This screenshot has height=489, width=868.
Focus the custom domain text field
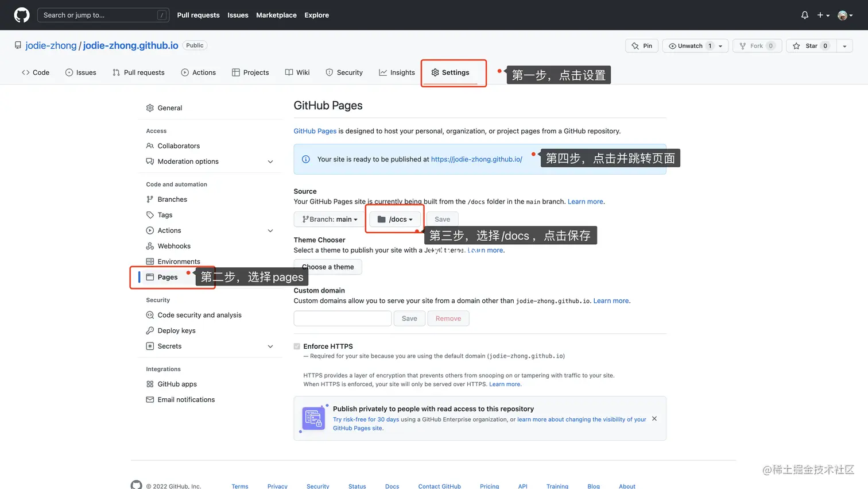tap(343, 318)
